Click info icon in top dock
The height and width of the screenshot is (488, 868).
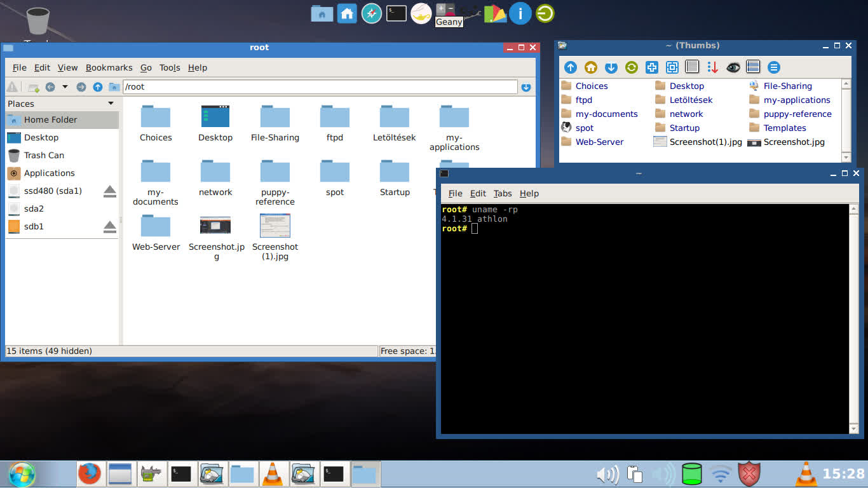coord(520,13)
